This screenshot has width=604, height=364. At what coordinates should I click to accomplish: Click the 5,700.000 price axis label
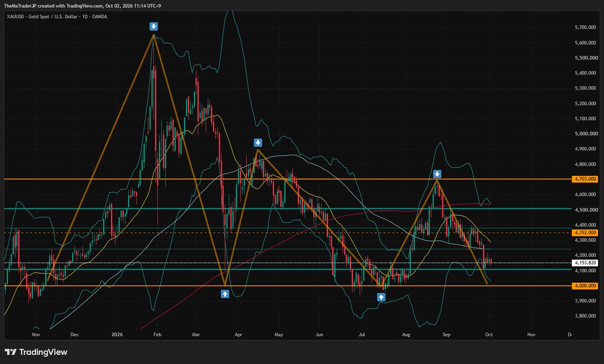pyautogui.click(x=585, y=28)
